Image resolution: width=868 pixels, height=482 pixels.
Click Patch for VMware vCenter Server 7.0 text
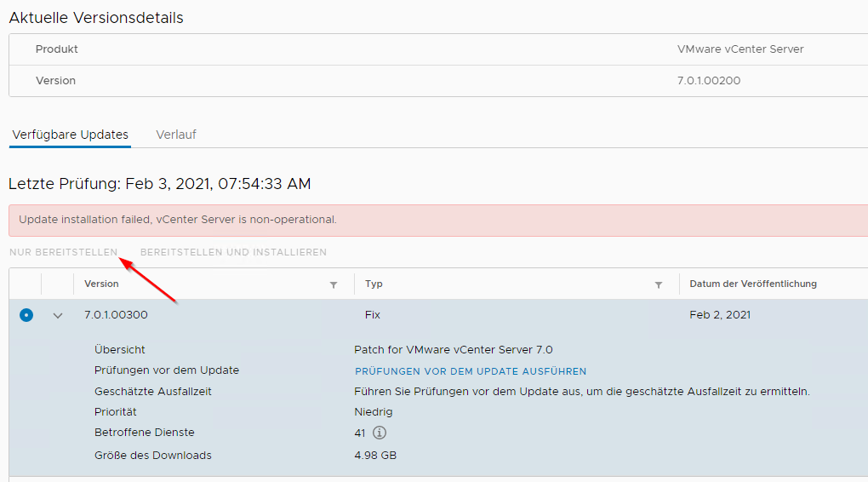click(x=454, y=350)
